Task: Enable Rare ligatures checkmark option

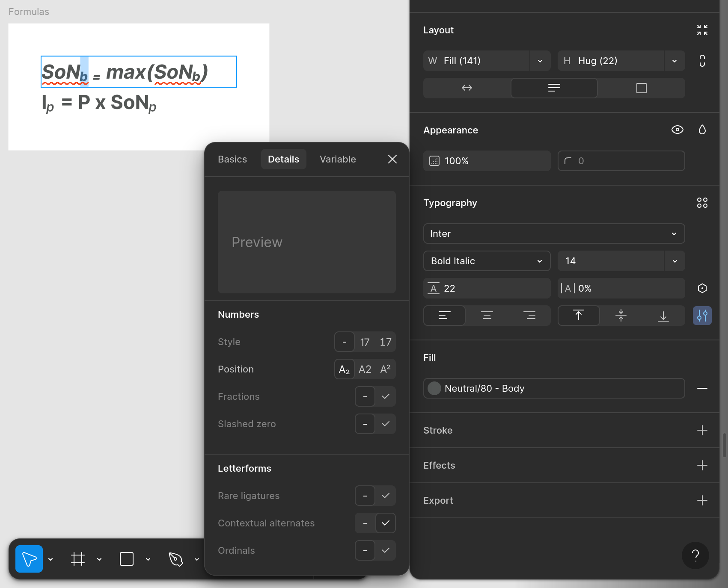Action: pyautogui.click(x=385, y=496)
